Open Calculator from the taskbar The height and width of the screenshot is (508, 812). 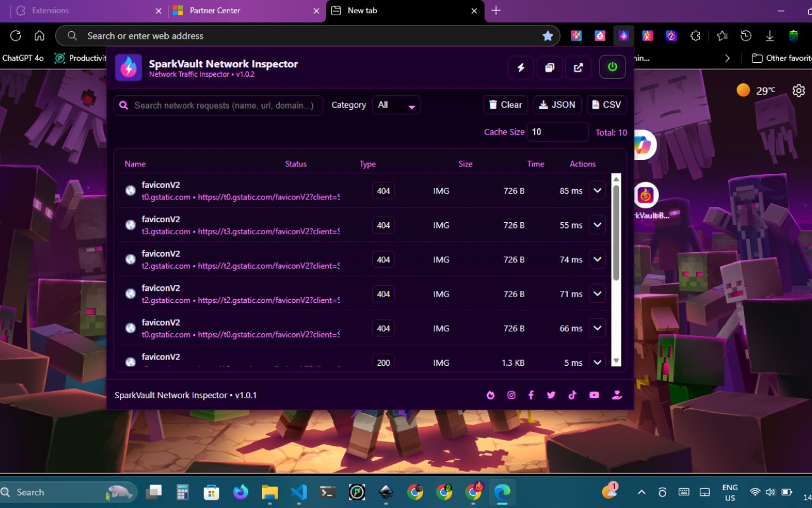(x=183, y=492)
